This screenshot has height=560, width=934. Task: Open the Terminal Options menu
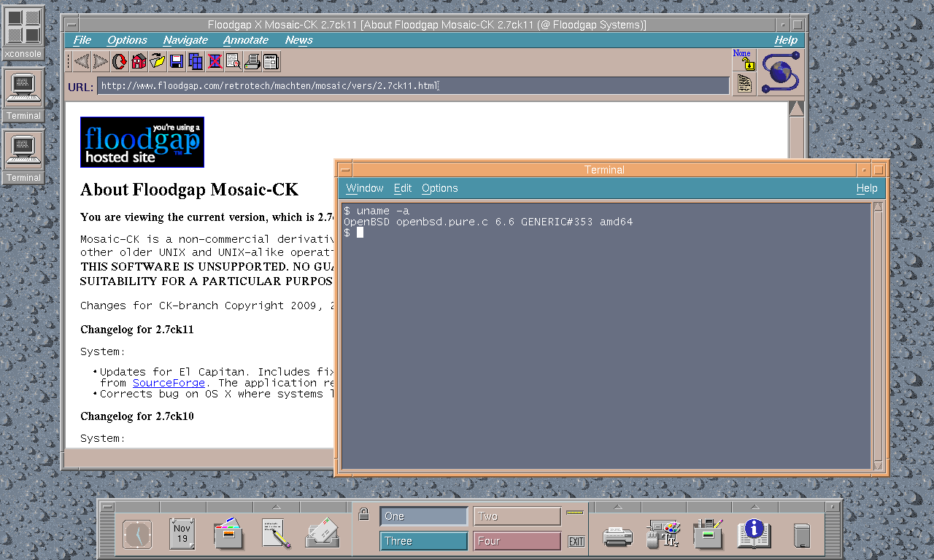click(440, 188)
